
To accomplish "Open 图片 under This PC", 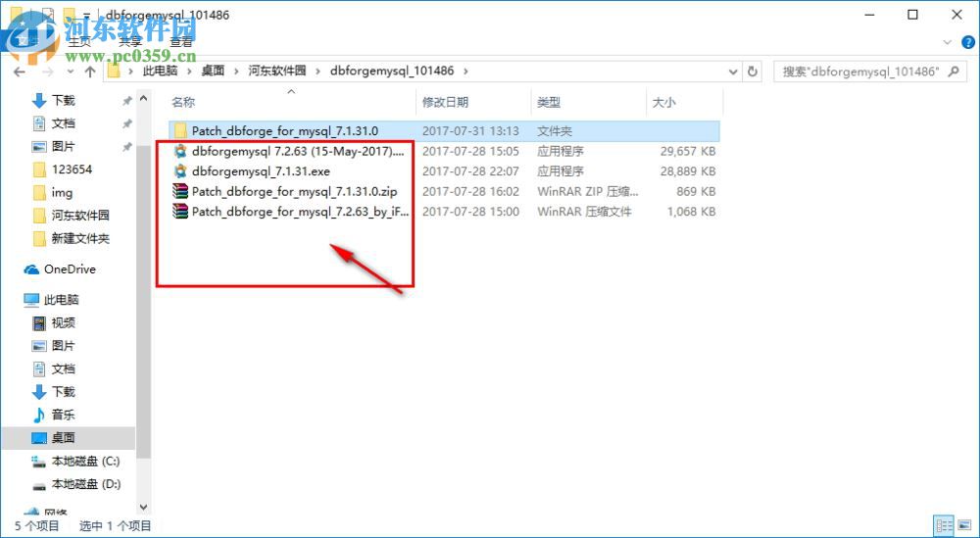I will 63,346.
